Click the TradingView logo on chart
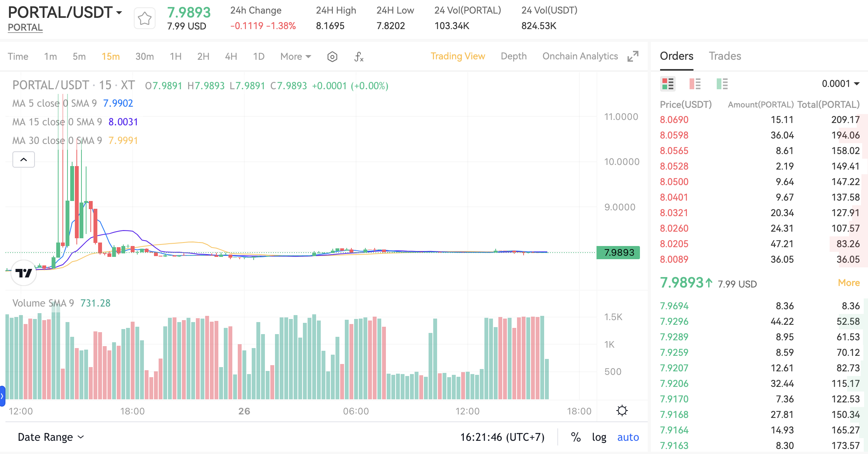This screenshot has width=868, height=454. (24, 273)
